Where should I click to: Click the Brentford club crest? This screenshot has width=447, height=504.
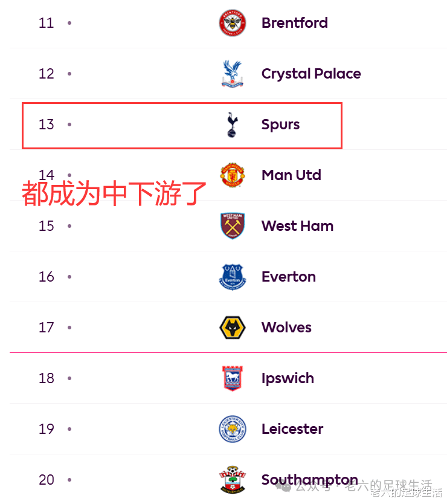coord(232,23)
